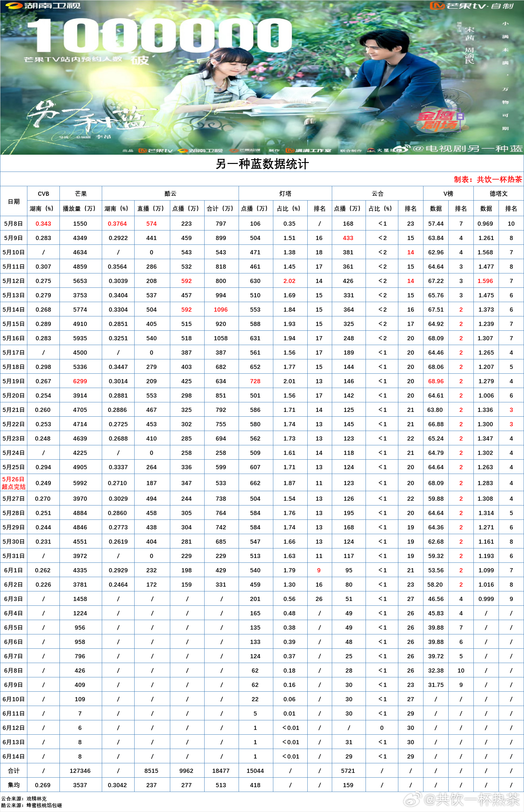
Task: Click the Hunan TV logo at top-left
Action: tap(43, 6)
